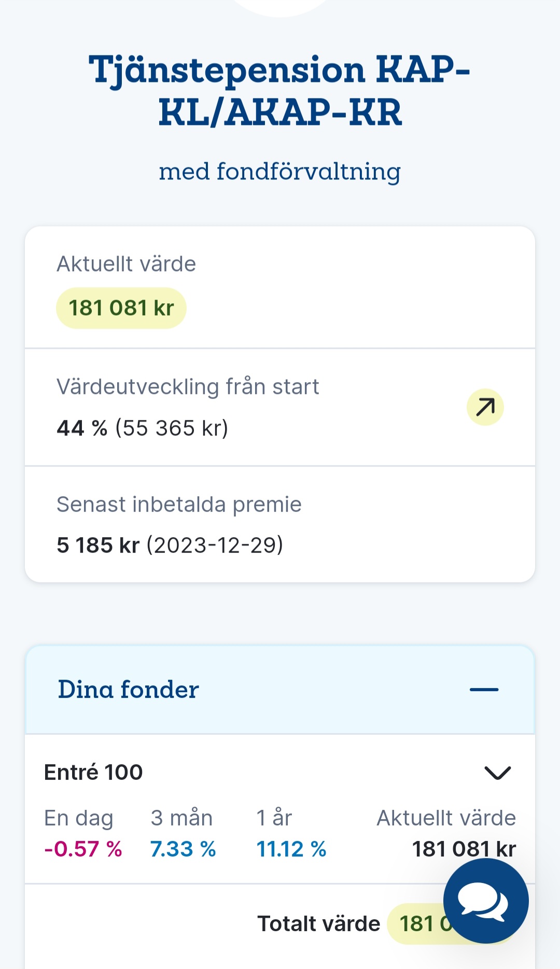Tap the 5 185 kr premium amount
Image resolution: width=560 pixels, height=969 pixels.
(x=98, y=545)
